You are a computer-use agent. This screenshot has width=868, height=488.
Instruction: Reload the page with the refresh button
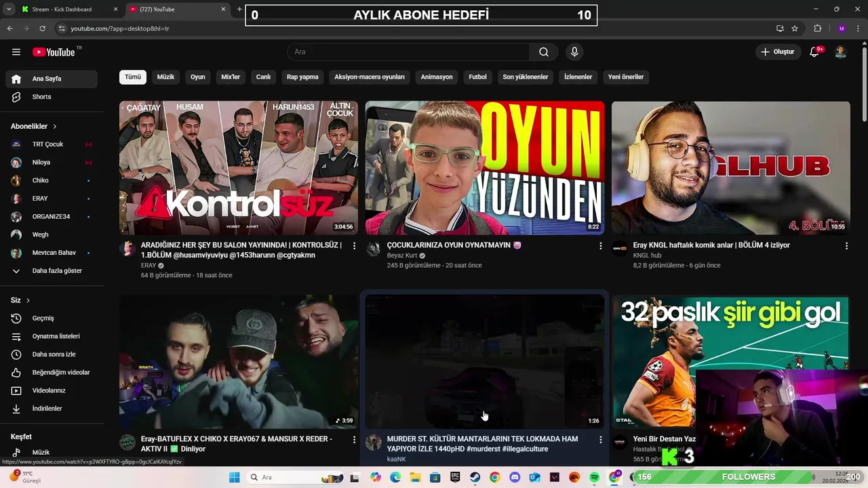(x=42, y=28)
